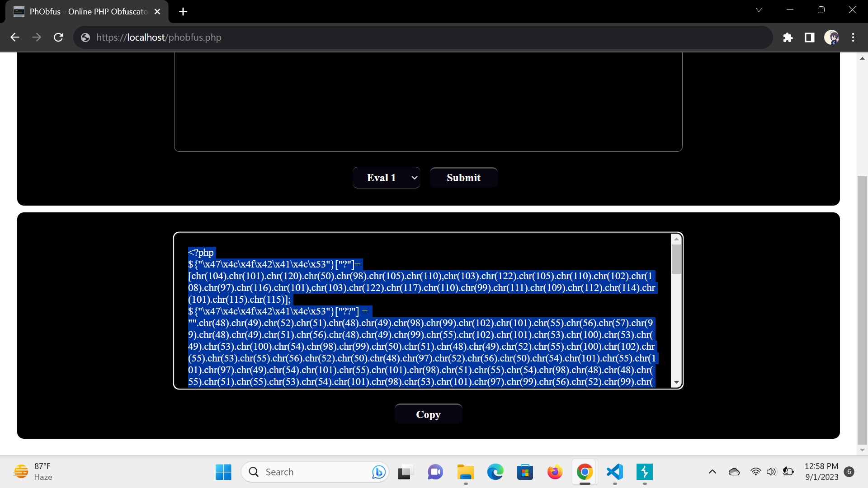Click the browser reload icon

[x=58, y=38]
